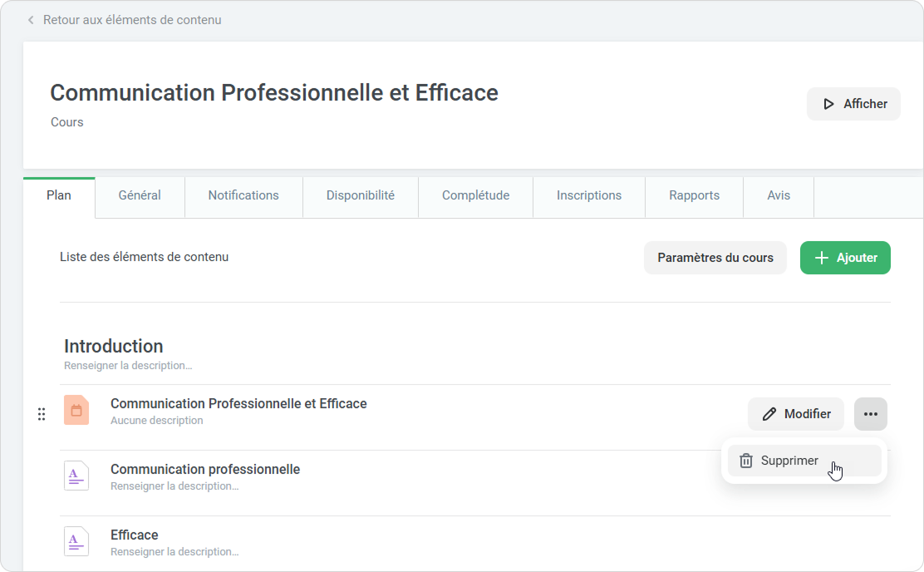The width and height of the screenshot is (924, 572).
Task: Click the three-dots more options button
Action: [x=870, y=414]
